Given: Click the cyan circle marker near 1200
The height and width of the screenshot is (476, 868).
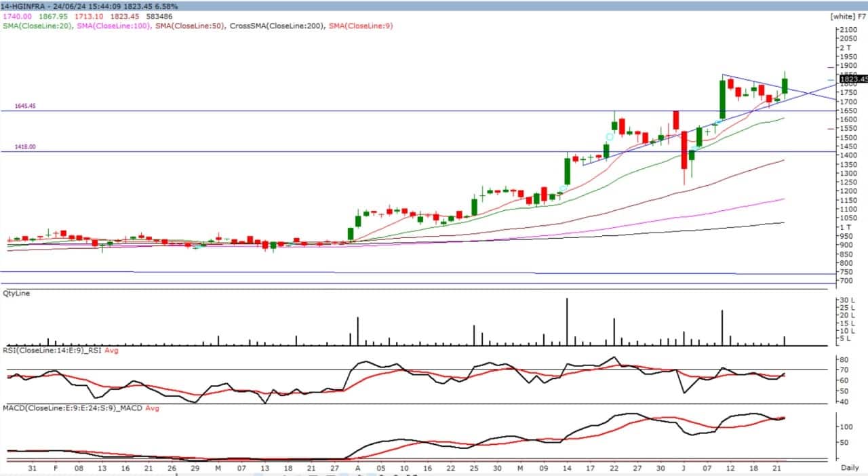Looking at the screenshot, I should (x=563, y=189).
